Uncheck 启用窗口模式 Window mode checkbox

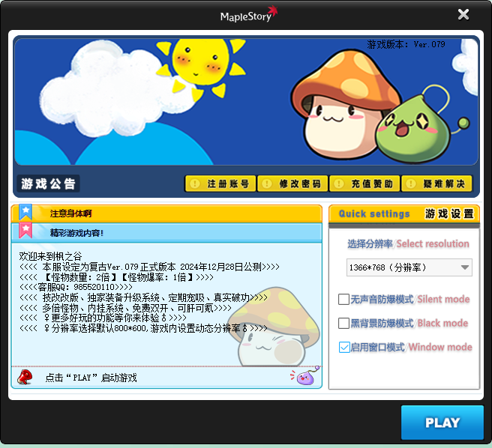click(344, 348)
